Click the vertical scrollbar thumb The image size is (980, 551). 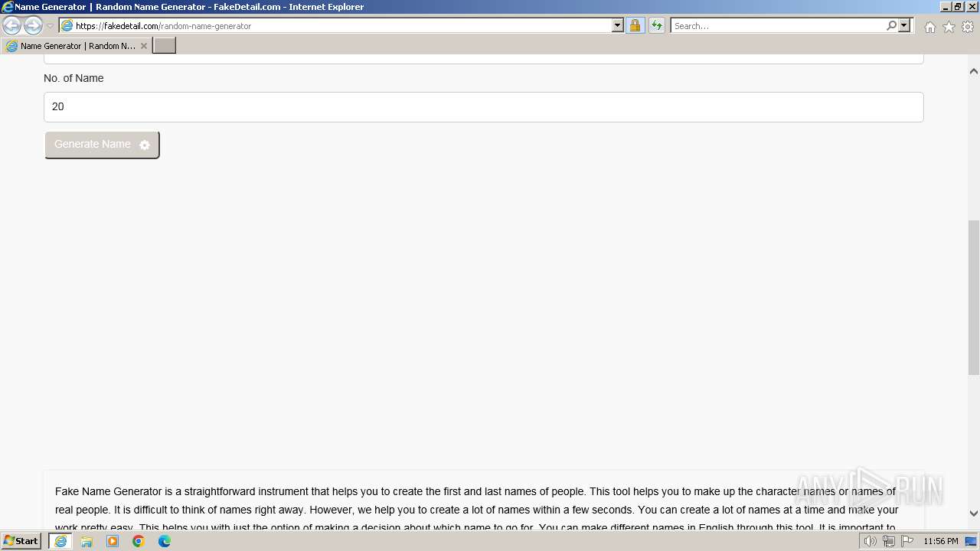tap(974, 297)
